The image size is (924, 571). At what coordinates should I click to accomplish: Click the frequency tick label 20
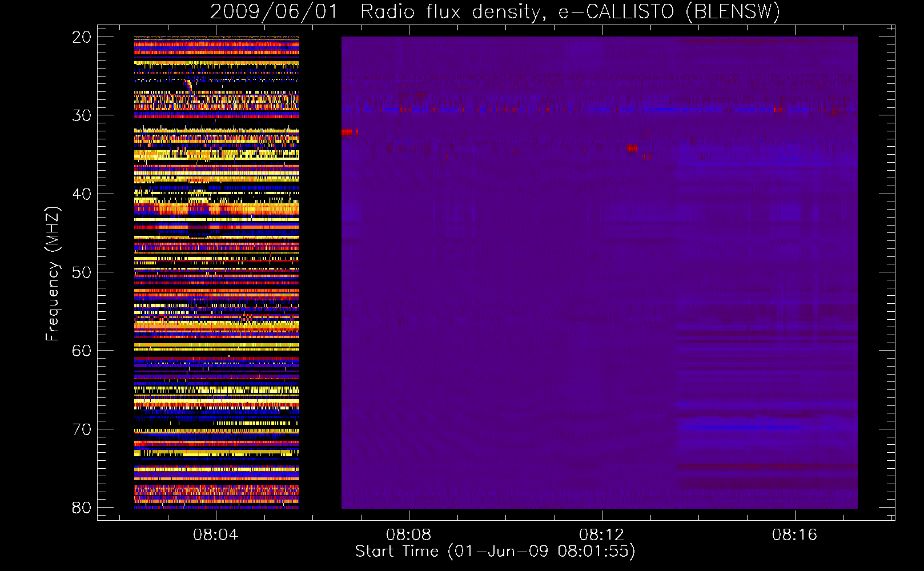(82, 37)
